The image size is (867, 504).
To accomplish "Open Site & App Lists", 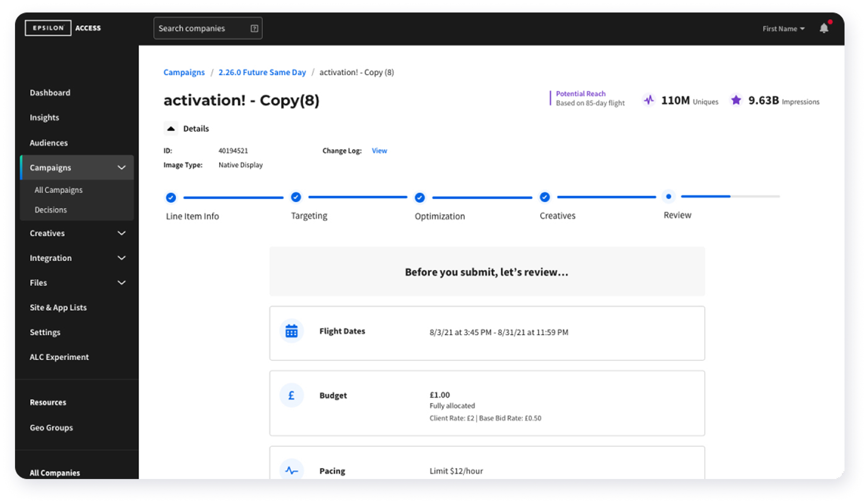I will [x=58, y=308].
